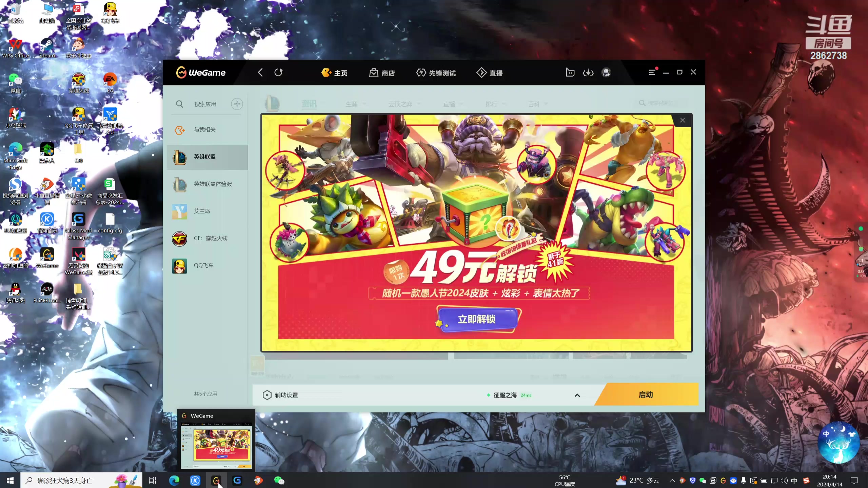868x488 pixels.
Task: Select 英雄联盟体验服 in sidebar
Action: point(208,184)
